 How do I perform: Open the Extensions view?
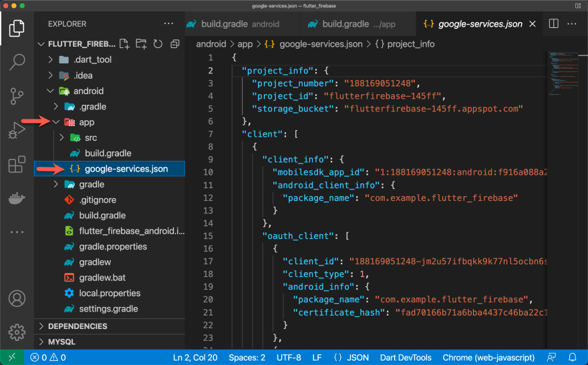click(x=17, y=164)
